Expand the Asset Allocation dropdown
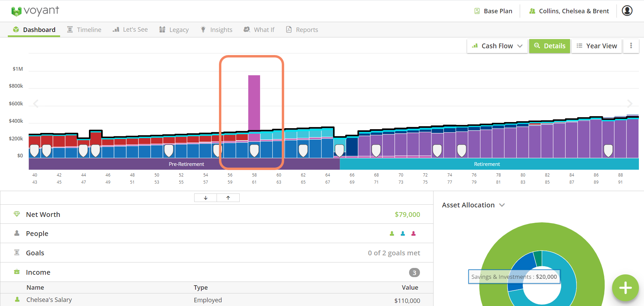This screenshot has width=644, height=306. (x=473, y=205)
